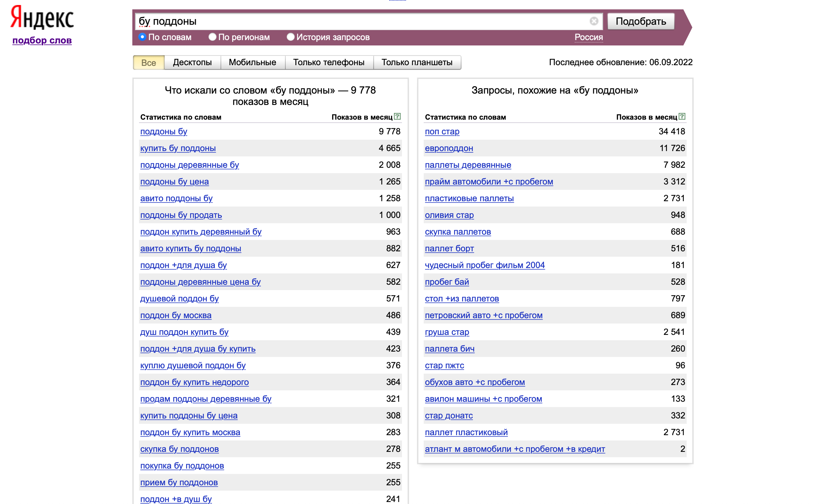Open the 'оливия стар' link
This screenshot has height=504, width=824.
pyautogui.click(x=449, y=215)
